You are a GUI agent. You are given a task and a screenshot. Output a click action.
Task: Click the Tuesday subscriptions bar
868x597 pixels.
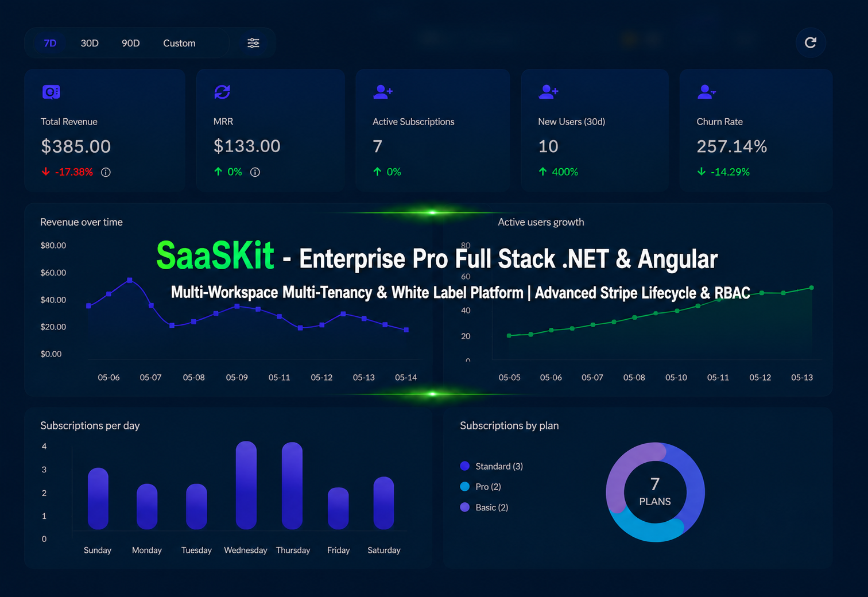pyautogui.click(x=196, y=506)
